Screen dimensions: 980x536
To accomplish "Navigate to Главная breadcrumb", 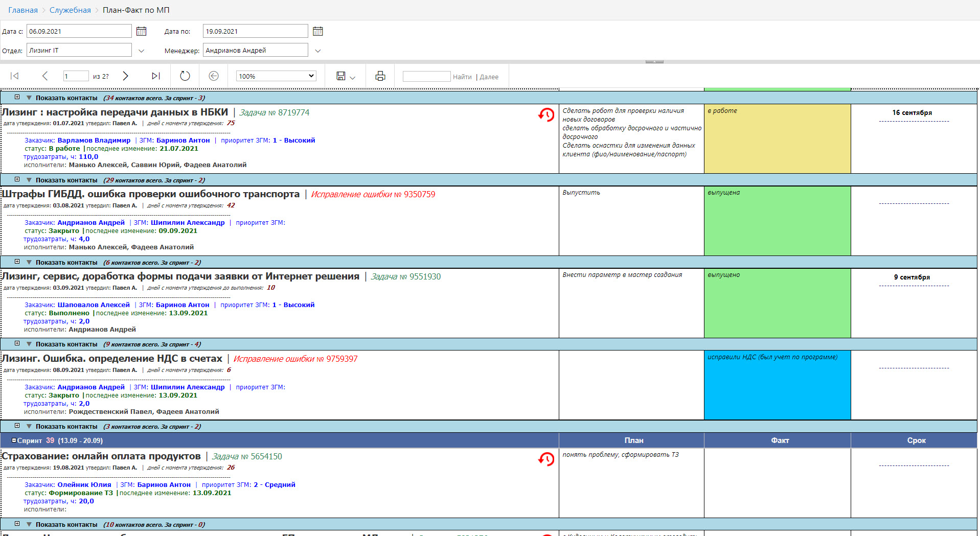I will pos(23,10).
